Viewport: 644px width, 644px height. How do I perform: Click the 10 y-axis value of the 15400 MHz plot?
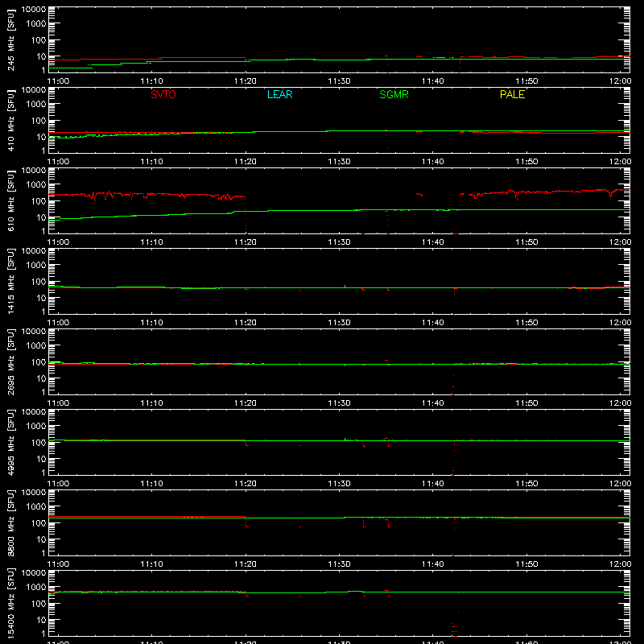[x=41, y=620]
